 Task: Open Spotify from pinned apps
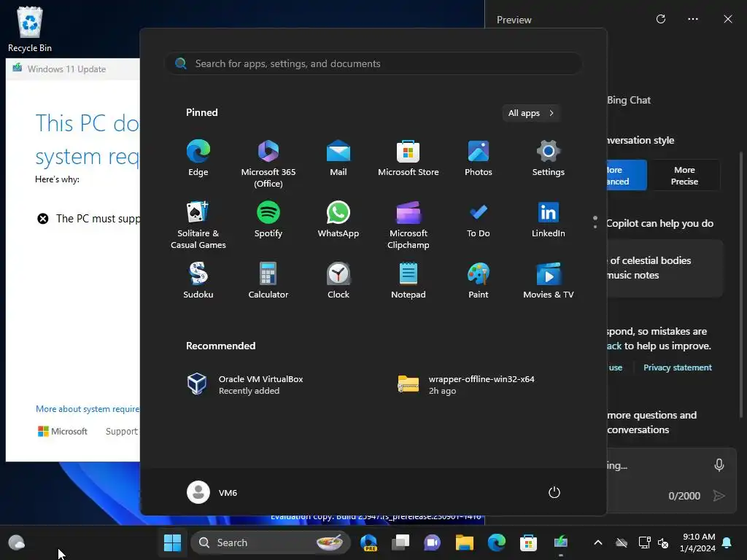(268, 219)
